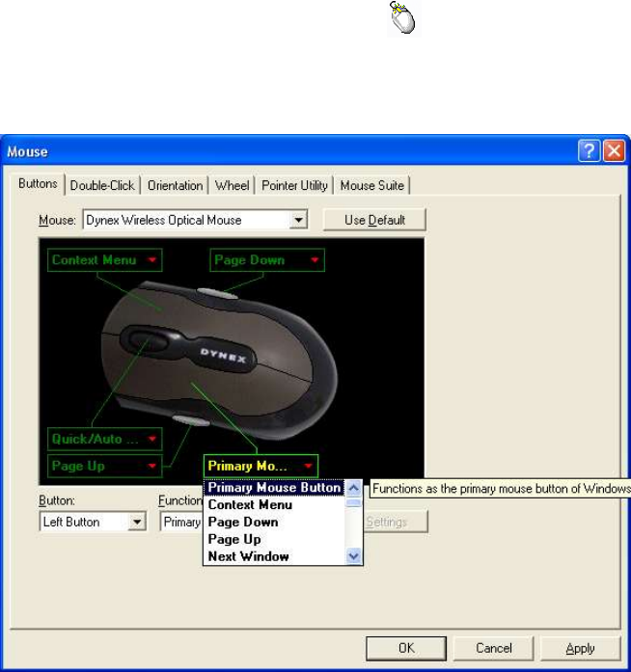Pick Next Window from the list

tap(274, 556)
